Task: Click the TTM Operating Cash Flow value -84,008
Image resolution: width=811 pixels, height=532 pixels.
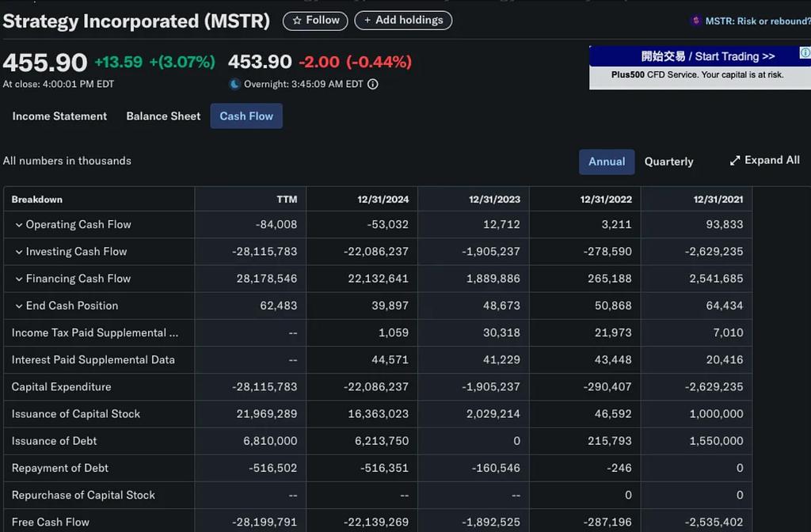Action: [276, 225]
